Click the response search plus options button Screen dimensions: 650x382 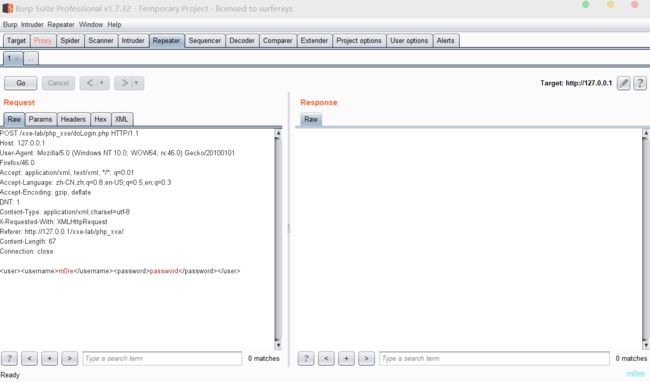click(x=346, y=358)
